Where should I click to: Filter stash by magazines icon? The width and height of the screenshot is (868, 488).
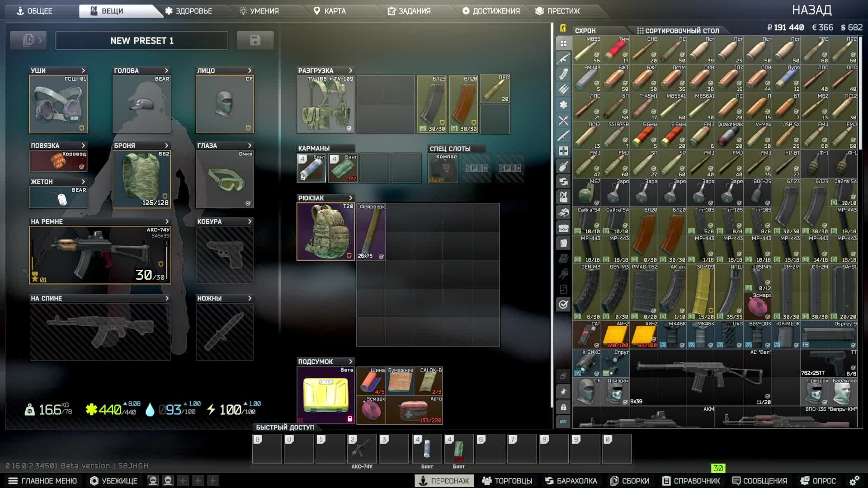coord(563,74)
